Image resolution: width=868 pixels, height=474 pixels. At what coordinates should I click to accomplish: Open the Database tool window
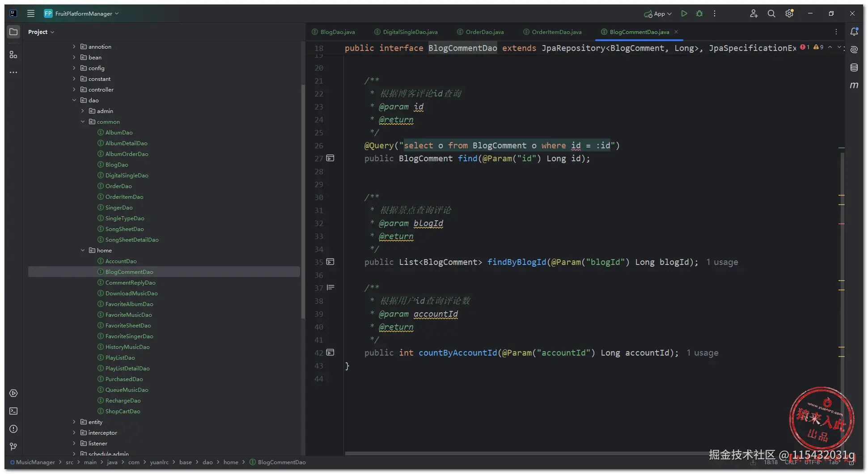[854, 67]
